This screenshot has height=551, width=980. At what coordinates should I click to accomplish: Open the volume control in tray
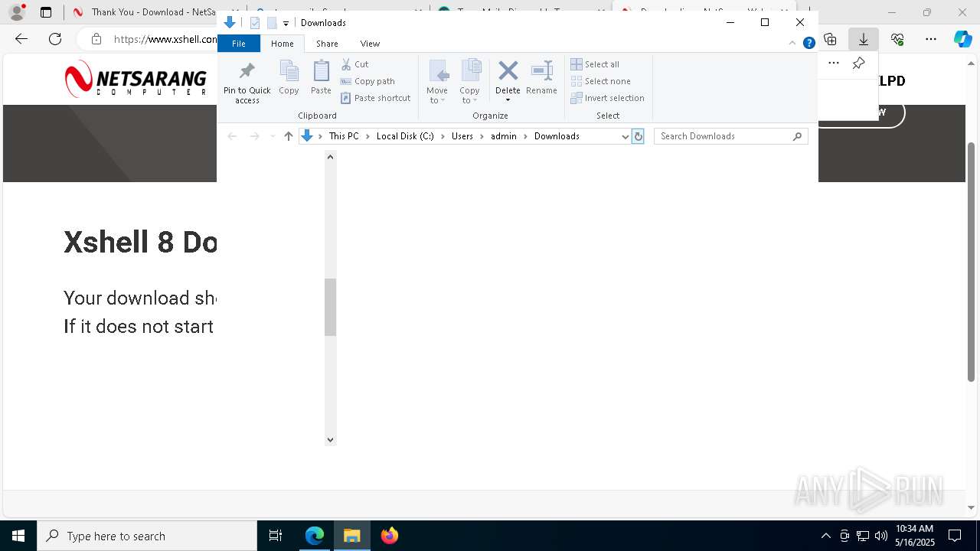[x=881, y=536]
